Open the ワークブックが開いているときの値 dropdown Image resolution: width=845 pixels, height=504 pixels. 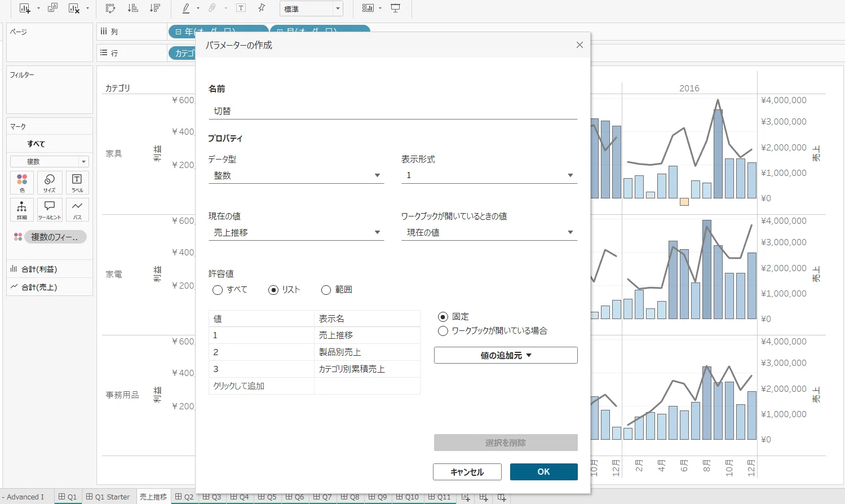tap(489, 232)
